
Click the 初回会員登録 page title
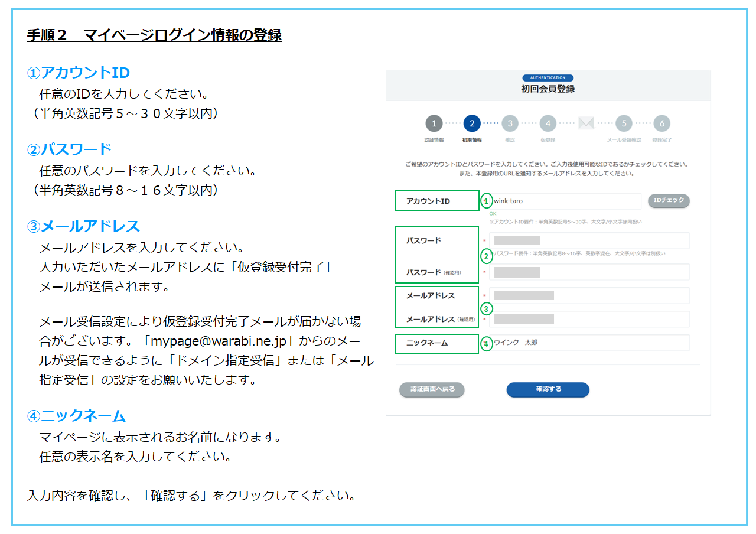[548, 89]
